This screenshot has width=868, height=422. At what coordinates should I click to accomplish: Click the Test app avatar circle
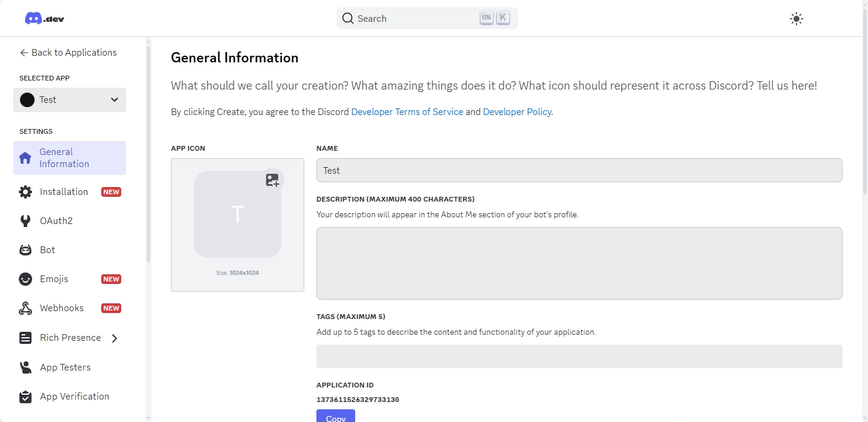(x=27, y=100)
